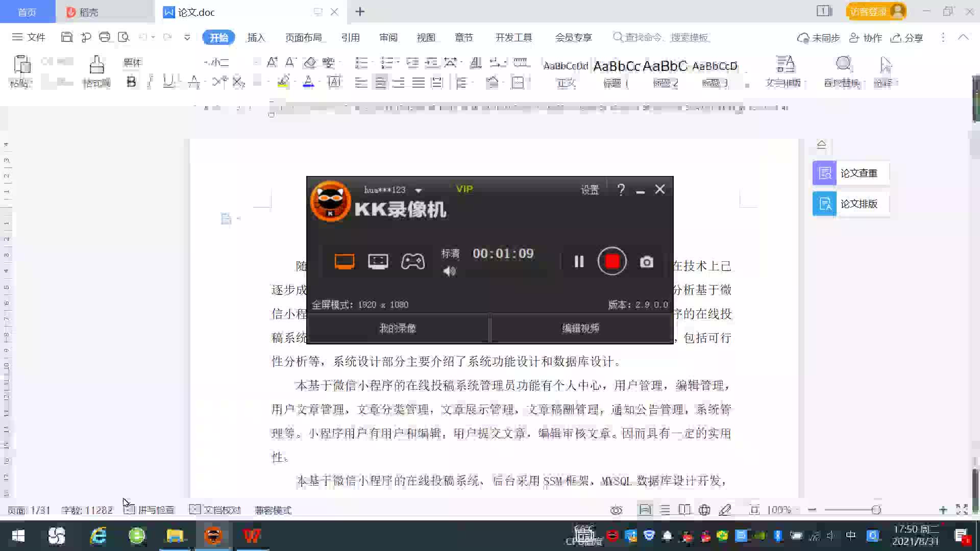980x551 pixels.
Task: Open Find and Replace magnifier
Action: point(843,64)
